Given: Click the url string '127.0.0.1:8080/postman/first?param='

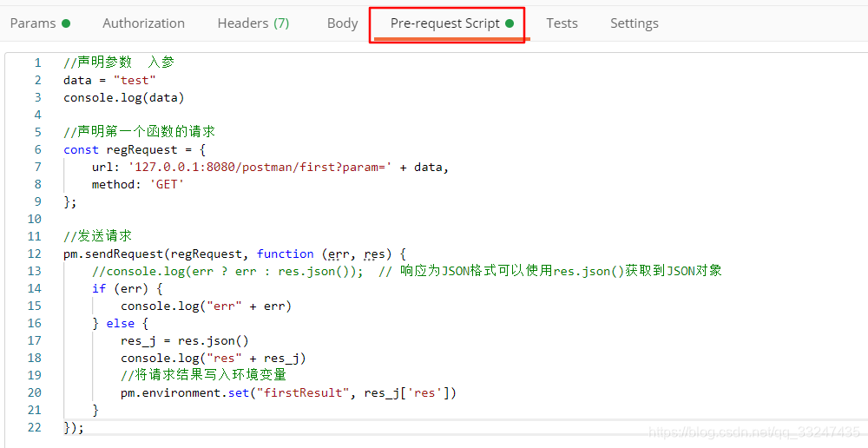Looking at the screenshot, I should click(260, 167).
